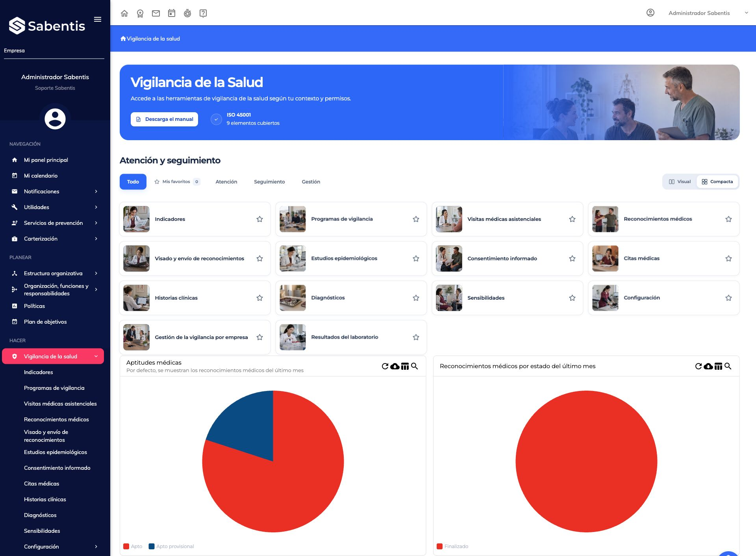Download Reconocimientos médicos por estado chart data
Image resolution: width=756 pixels, height=556 pixels.
708,366
